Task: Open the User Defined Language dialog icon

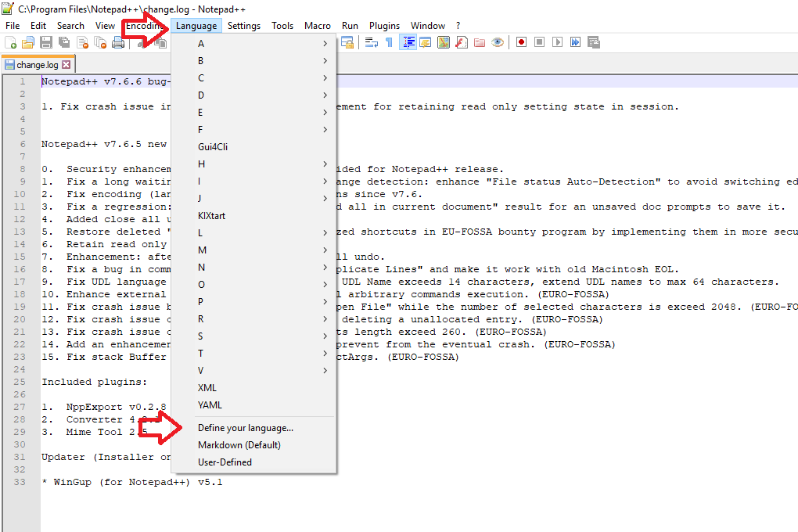Action: tap(426, 42)
